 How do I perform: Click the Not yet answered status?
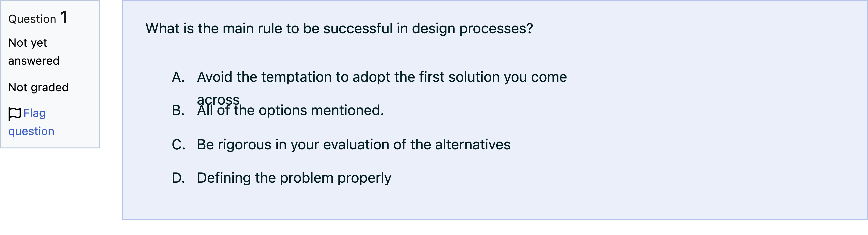pyautogui.click(x=34, y=52)
